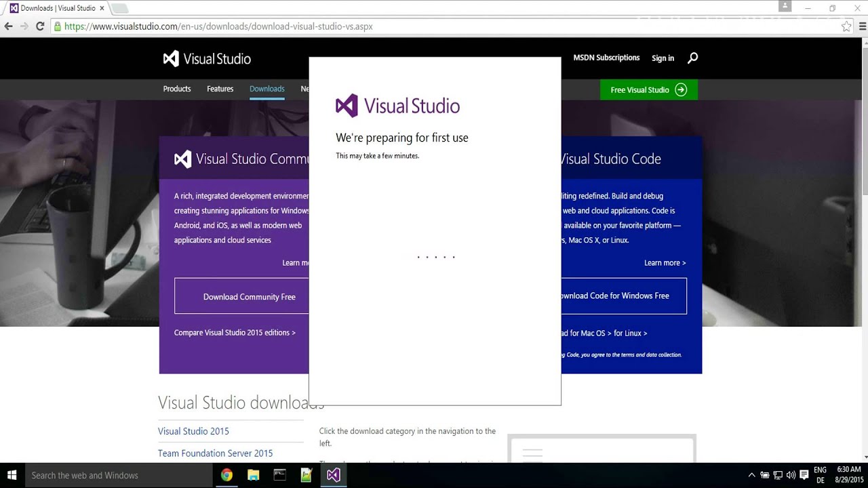
Task: Open the command prompt taskbar icon
Action: (279, 475)
